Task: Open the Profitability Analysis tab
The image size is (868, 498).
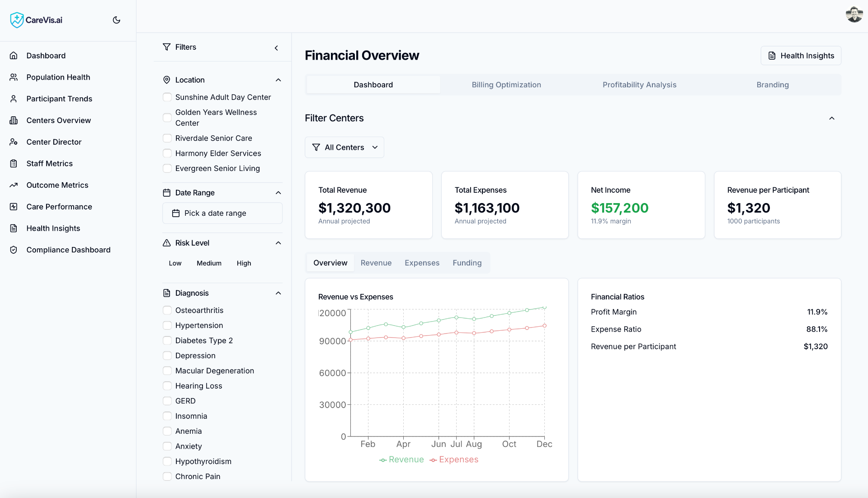Action: click(x=639, y=85)
